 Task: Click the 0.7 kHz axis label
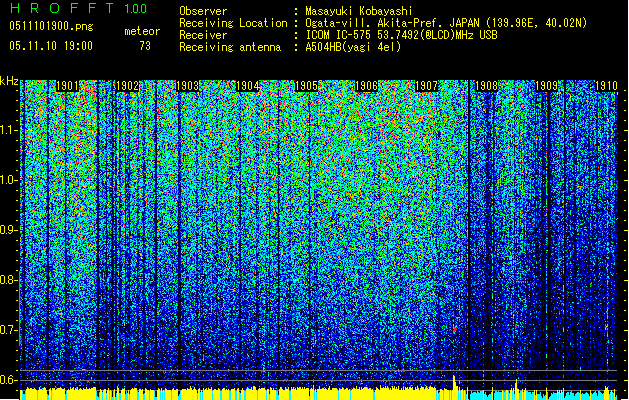coord(8,330)
